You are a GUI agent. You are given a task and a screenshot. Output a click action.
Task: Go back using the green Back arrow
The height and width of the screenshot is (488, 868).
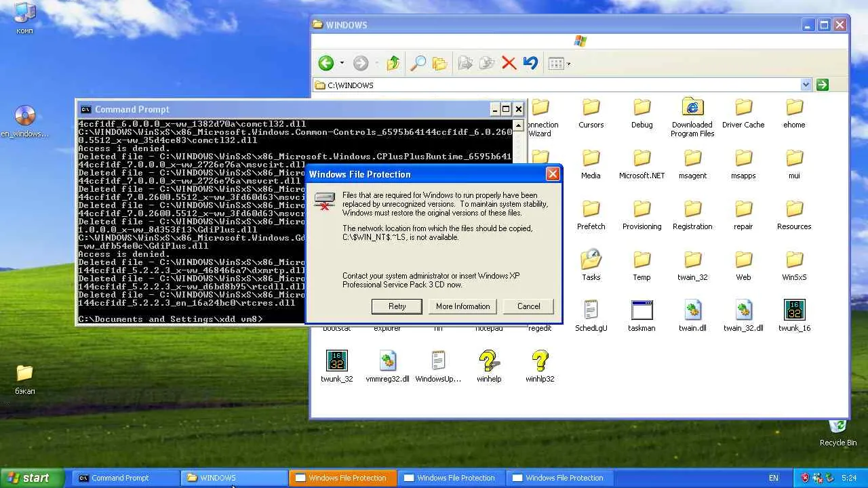326,63
